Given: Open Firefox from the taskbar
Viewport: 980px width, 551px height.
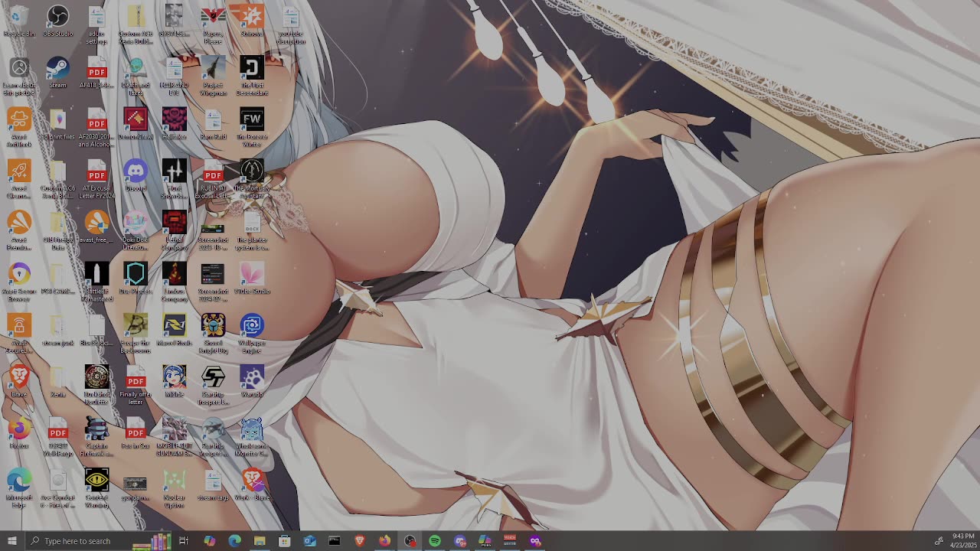Looking at the screenshot, I should point(384,541).
